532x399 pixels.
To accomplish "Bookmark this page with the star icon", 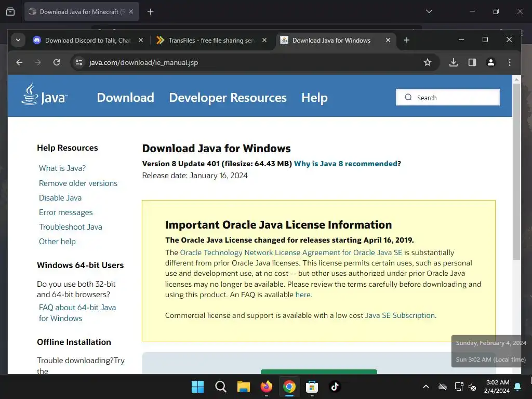I will pos(428,62).
